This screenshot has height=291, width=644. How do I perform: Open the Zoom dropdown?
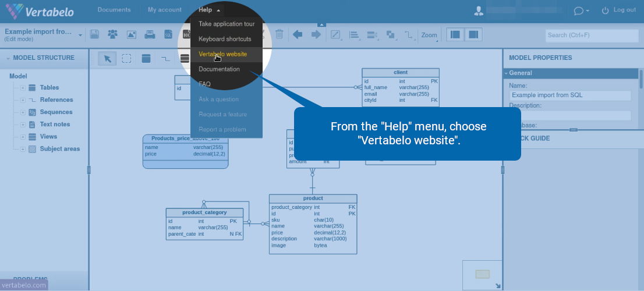pyautogui.click(x=429, y=36)
